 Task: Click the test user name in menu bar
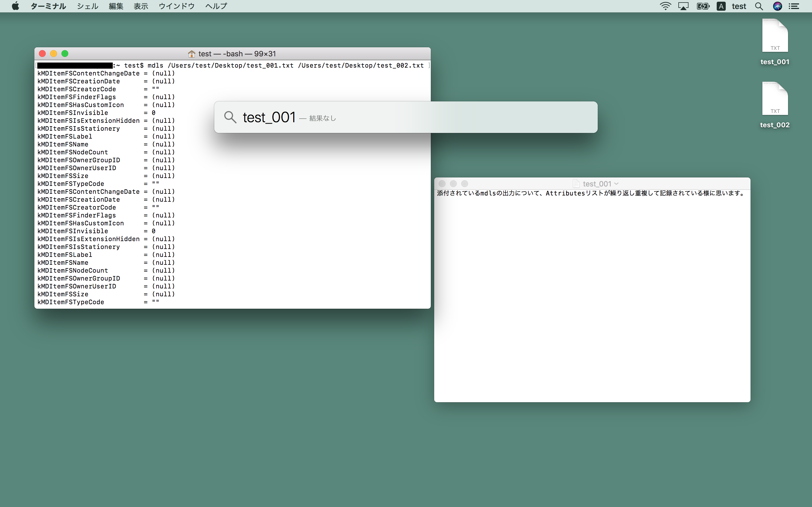click(739, 6)
